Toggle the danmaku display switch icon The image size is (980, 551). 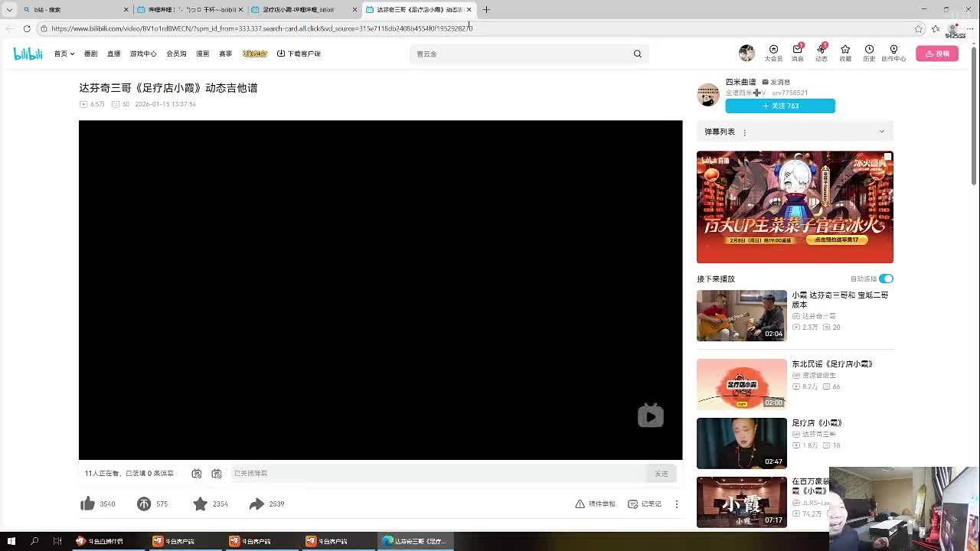(x=197, y=474)
